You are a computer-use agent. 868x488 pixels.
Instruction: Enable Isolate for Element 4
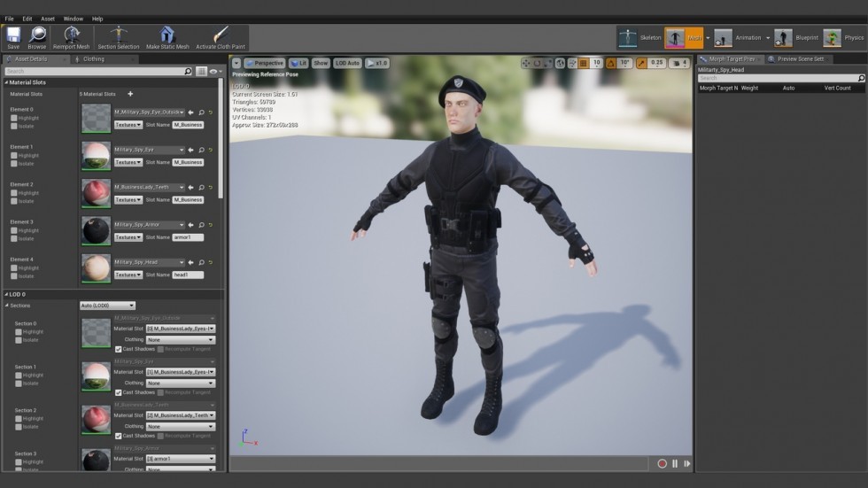click(x=14, y=276)
